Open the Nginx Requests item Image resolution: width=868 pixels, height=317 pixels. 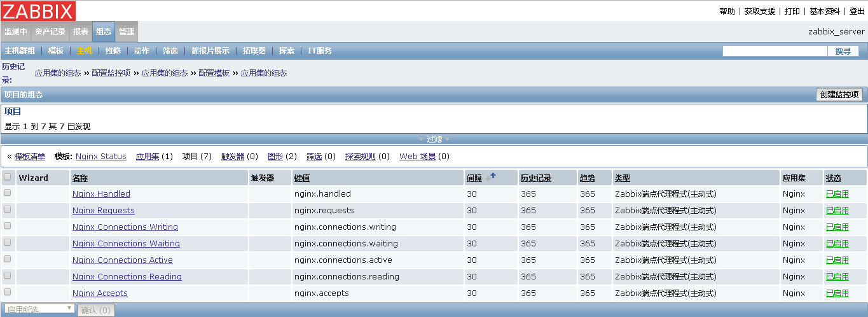tap(104, 210)
